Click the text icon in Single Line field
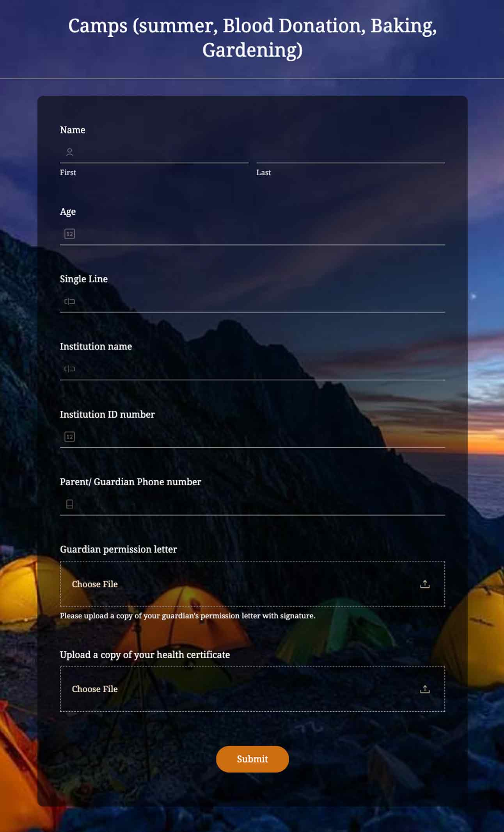Image resolution: width=504 pixels, height=832 pixels. (69, 301)
